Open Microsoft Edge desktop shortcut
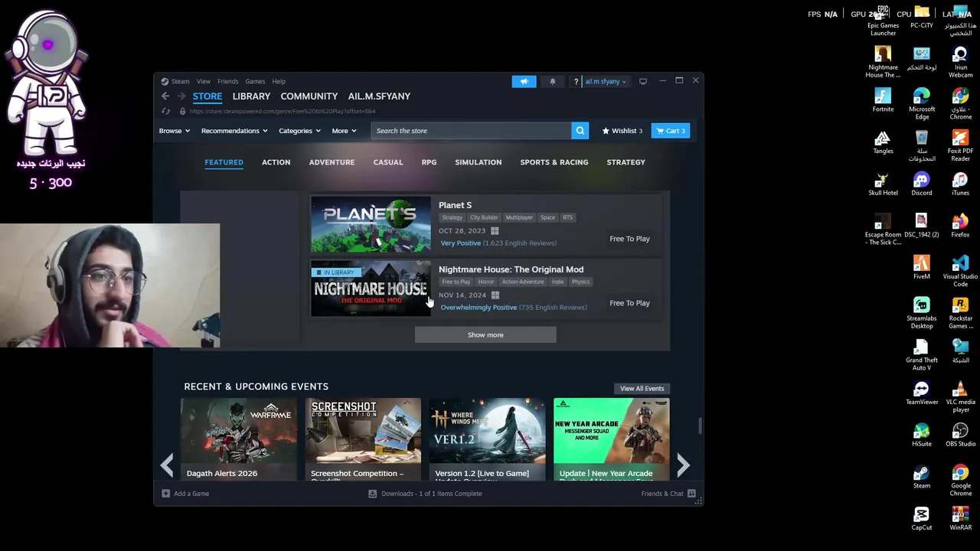 (x=922, y=104)
